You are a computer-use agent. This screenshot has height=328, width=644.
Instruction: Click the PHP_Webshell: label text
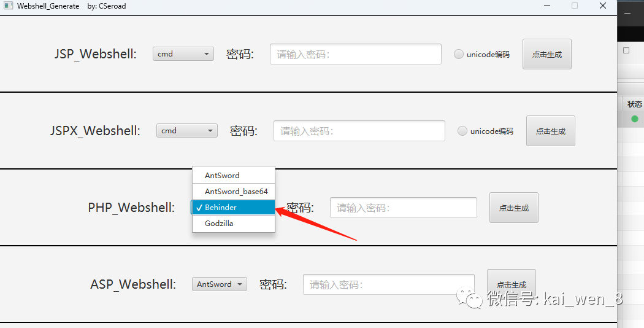[131, 208]
